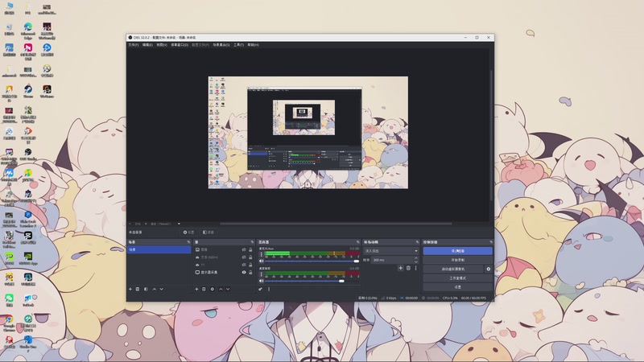644x362 pixels.
Task: Open Microsoft Edge desktop icon
Action: 28,31
